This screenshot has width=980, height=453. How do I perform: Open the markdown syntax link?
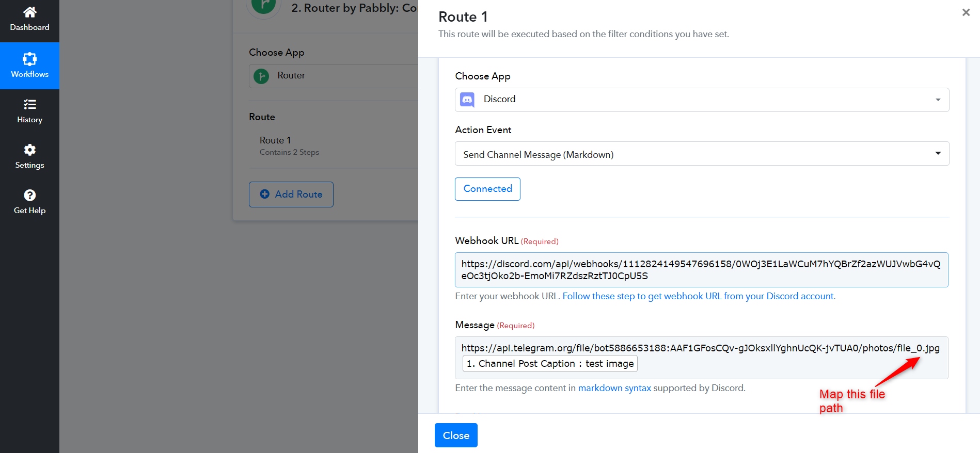click(614, 388)
